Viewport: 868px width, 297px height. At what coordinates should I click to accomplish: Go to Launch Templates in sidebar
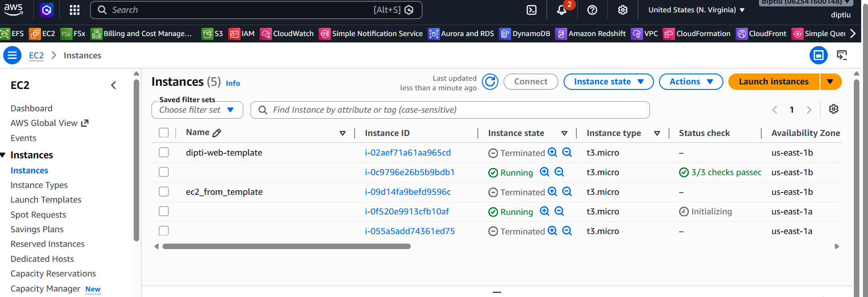[46, 200]
